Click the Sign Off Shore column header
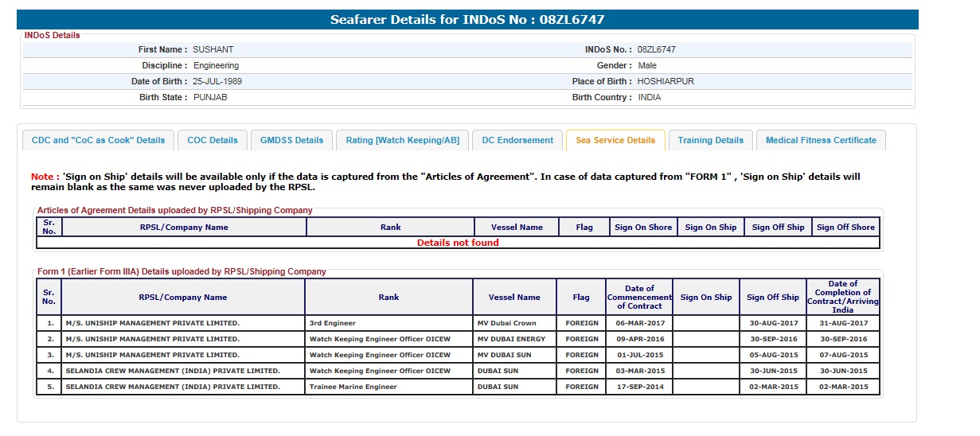Screen dimensions: 980x436 (845, 228)
